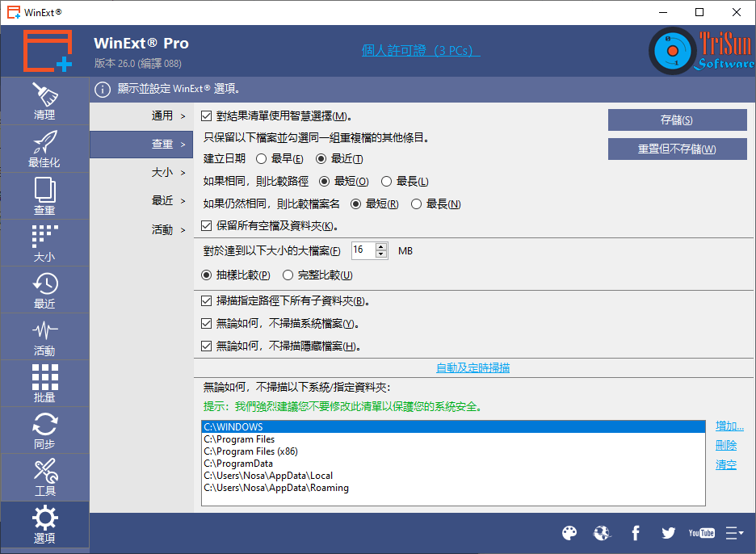Select 完整比較(U) radio button
The width and height of the screenshot is (756, 554).
pos(288,275)
